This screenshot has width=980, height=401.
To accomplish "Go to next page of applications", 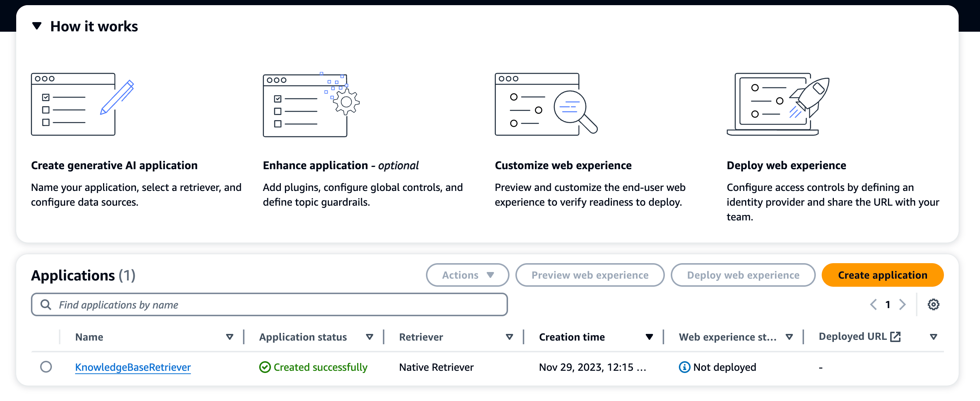I will [902, 304].
